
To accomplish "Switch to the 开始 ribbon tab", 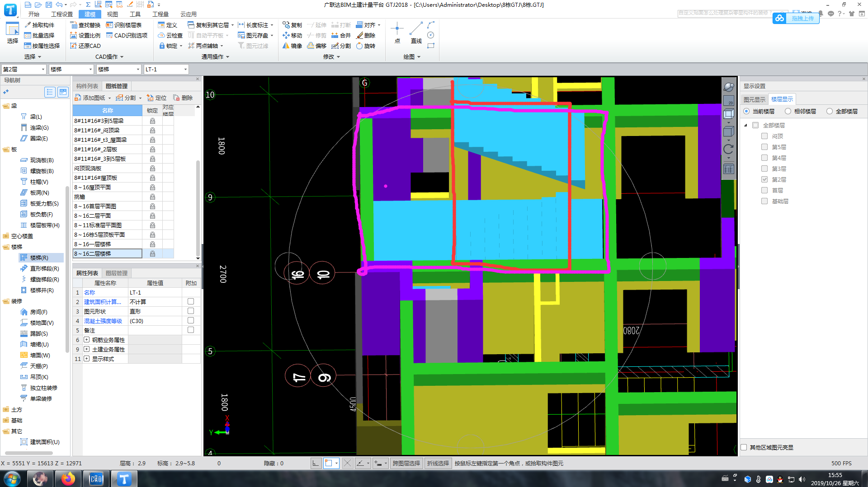I will tap(34, 14).
